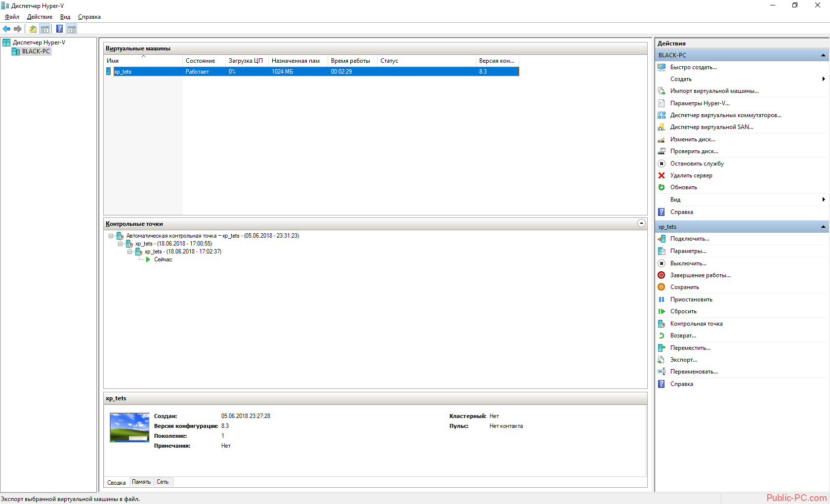The width and height of the screenshot is (830, 504).
Task: Select the BLACK-PC server in tree
Action: pyautogui.click(x=36, y=51)
